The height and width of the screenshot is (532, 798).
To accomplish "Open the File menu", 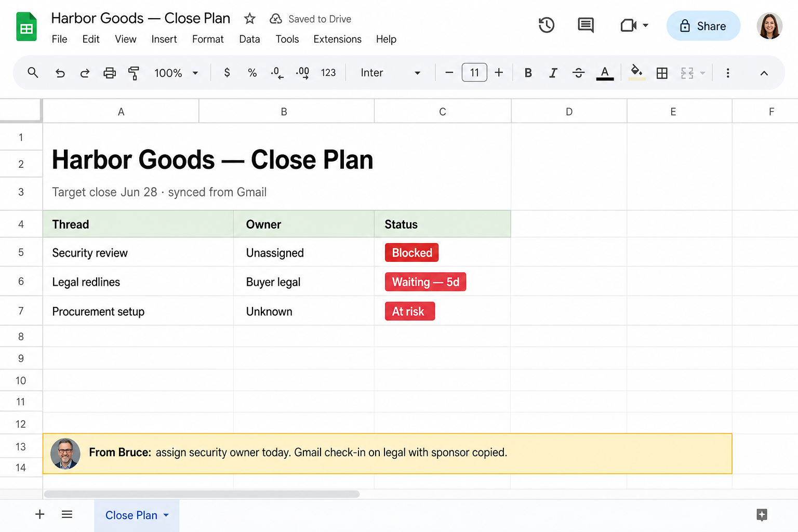I will (x=60, y=39).
